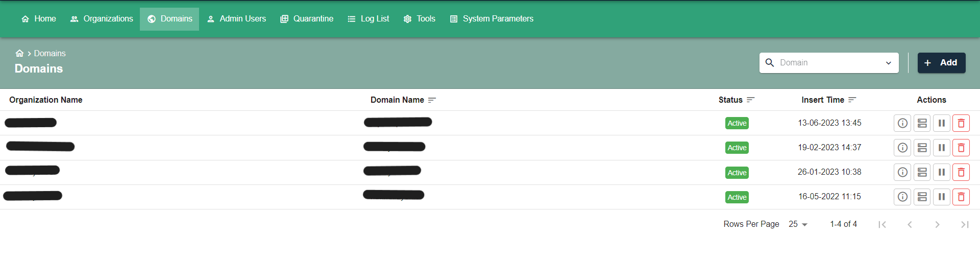Click Active badge in 26-01-2023 10:38 row

tap(737, 173)
